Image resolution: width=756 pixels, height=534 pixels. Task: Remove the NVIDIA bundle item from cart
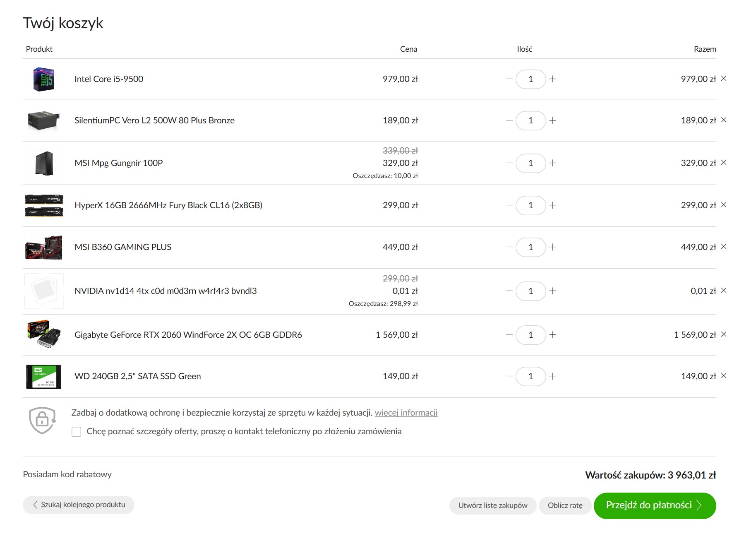(x=724, y=290)
